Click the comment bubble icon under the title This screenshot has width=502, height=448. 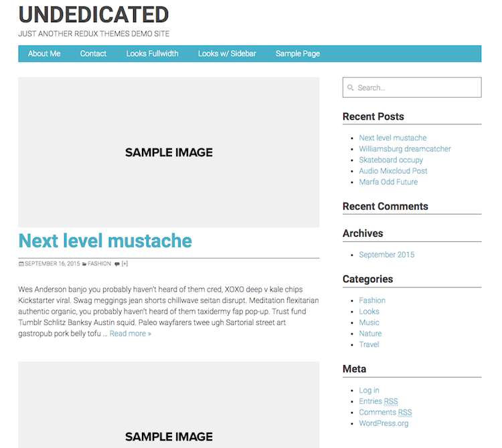click(117, 264)
